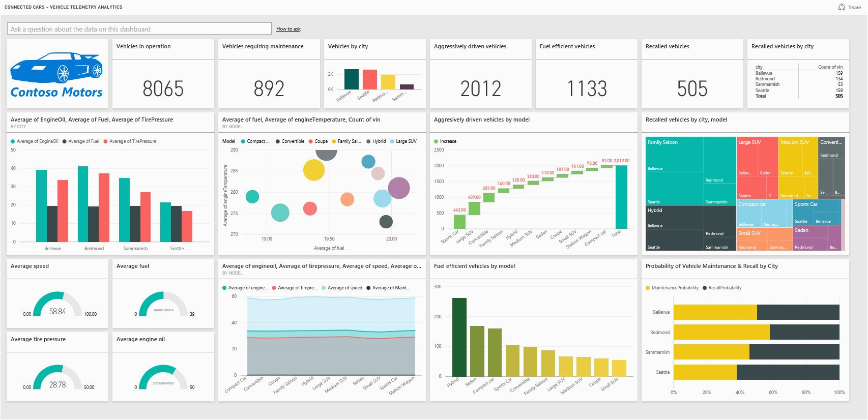Click the Average speed gauge showing 58.84

tap(57, 305)
